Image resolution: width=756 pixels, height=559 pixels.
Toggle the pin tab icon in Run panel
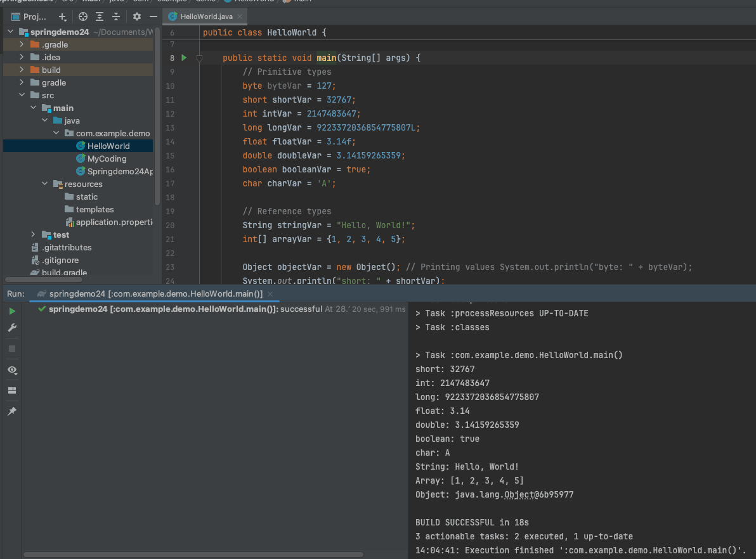[12, 411]
